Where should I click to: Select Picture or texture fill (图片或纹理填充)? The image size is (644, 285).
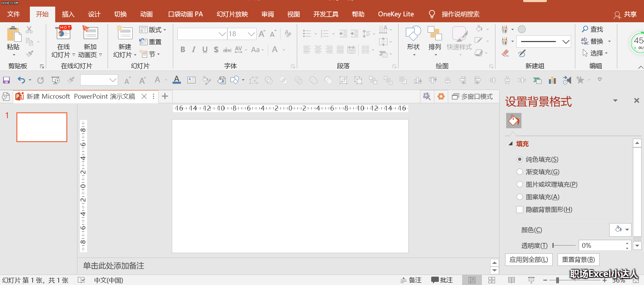(520, 184)
